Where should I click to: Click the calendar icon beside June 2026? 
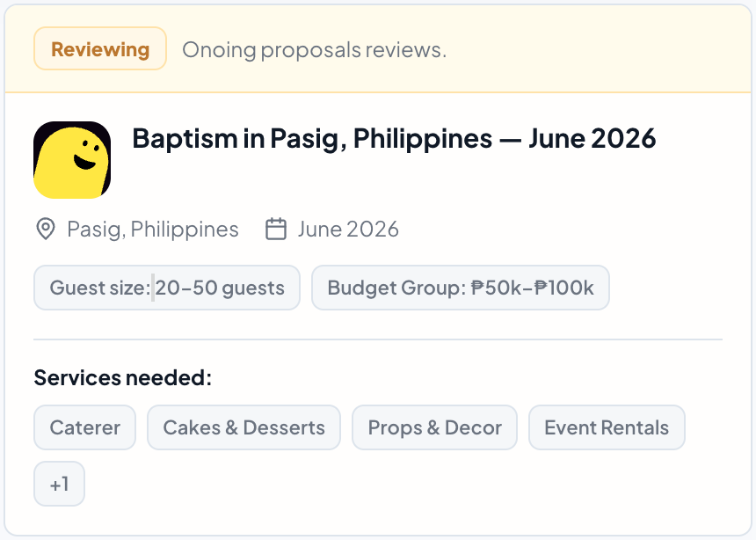point(276,229)
